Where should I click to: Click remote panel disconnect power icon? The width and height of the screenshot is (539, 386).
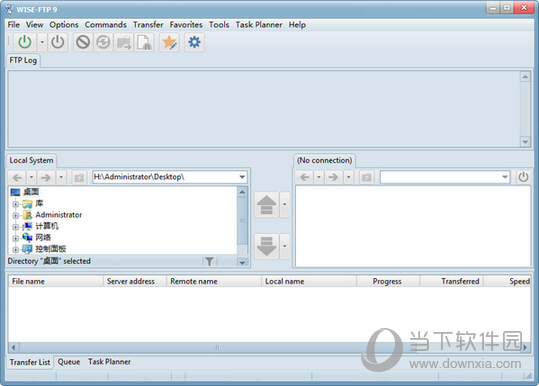523,177
